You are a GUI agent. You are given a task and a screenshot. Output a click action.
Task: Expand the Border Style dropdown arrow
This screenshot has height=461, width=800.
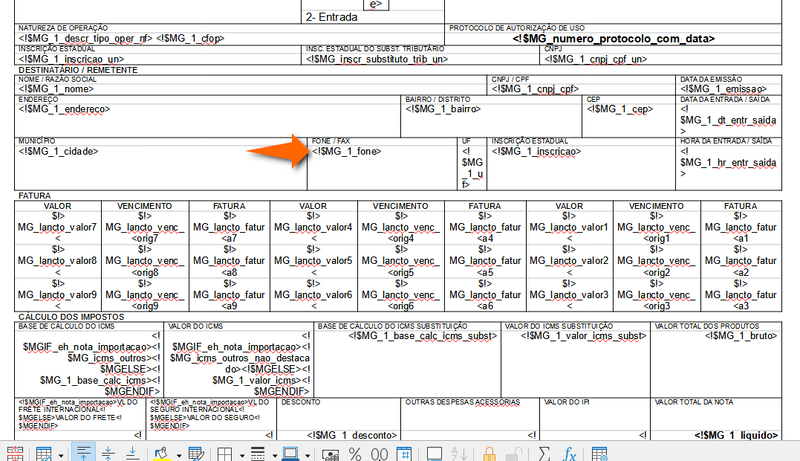point(274,455)
